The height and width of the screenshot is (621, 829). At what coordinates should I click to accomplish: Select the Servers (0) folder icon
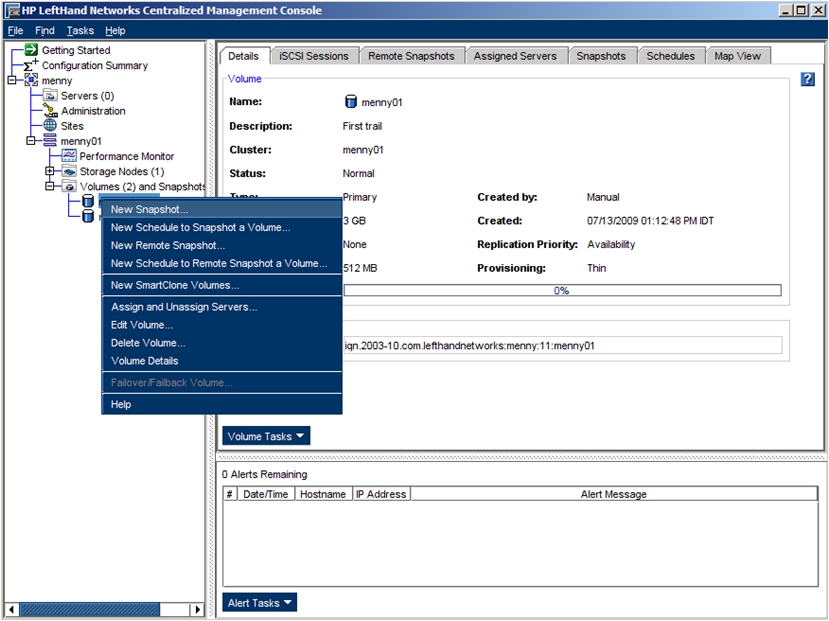coord(50,96)
